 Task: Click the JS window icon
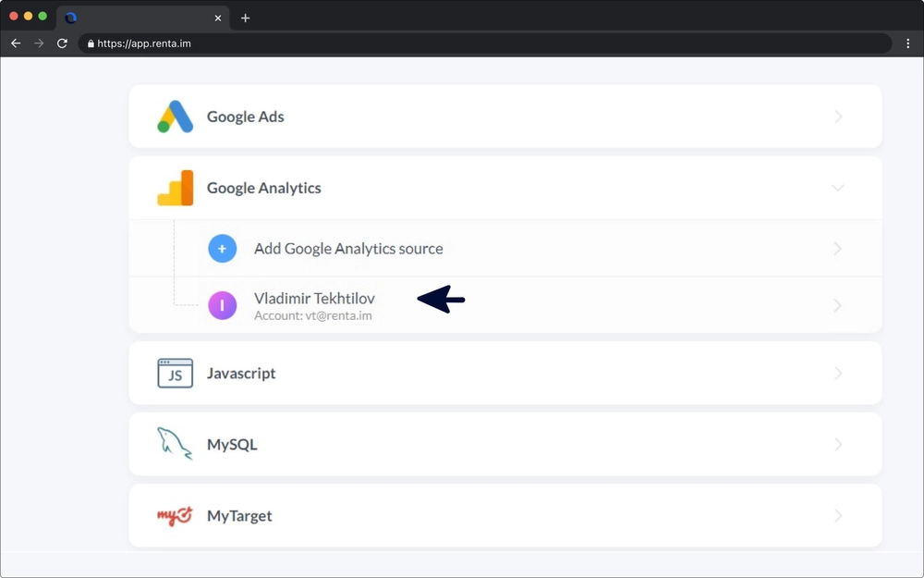point(175,373)
